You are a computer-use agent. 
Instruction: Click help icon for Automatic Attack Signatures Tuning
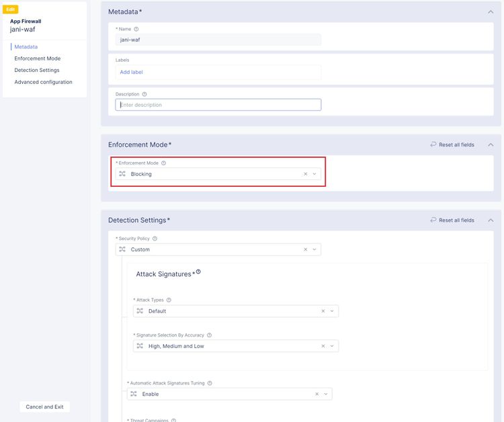(210, 383)
